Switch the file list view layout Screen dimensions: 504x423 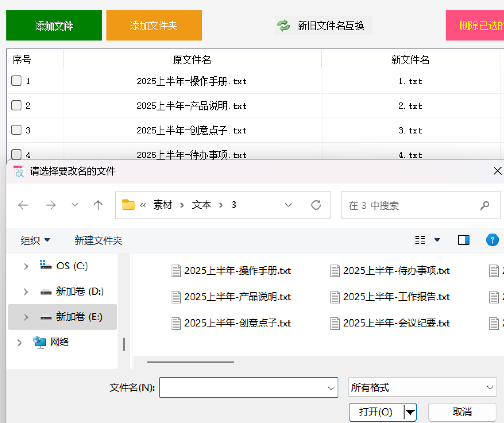click(420, 240)
